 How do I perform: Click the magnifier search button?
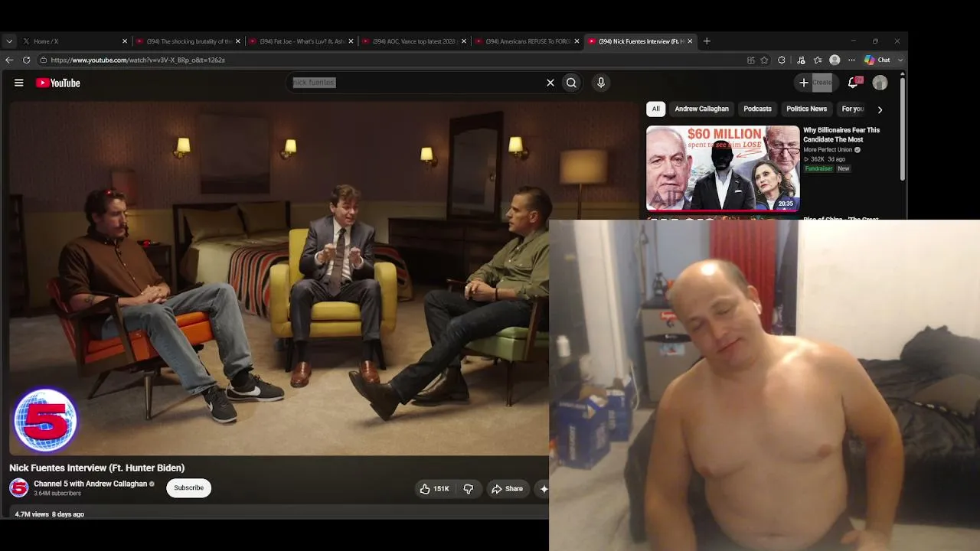click(571, 83)
